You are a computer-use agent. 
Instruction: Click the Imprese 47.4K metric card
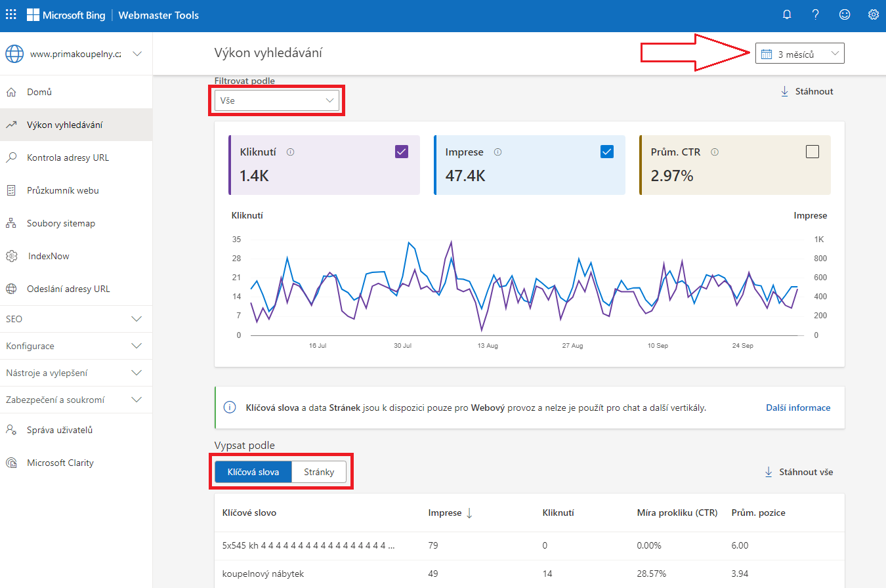pos(530,165)
